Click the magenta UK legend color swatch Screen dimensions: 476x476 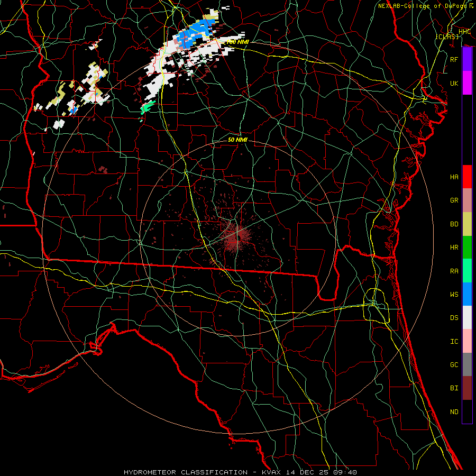point(467,83)
